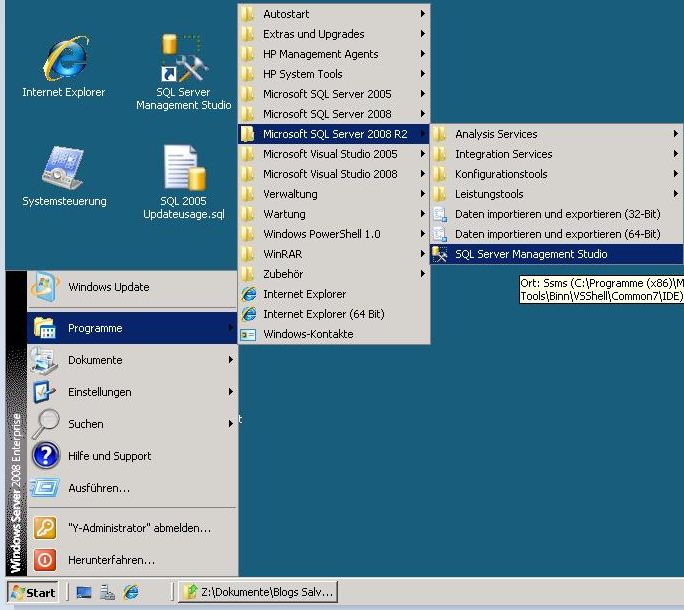
Task: Select the Windows Update label
Action: [109, 287]
